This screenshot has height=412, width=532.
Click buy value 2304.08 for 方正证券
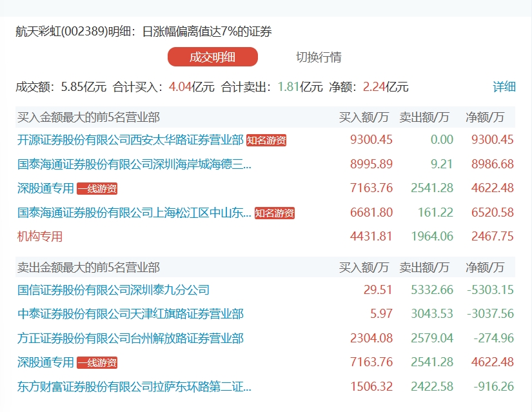point(371,338)
